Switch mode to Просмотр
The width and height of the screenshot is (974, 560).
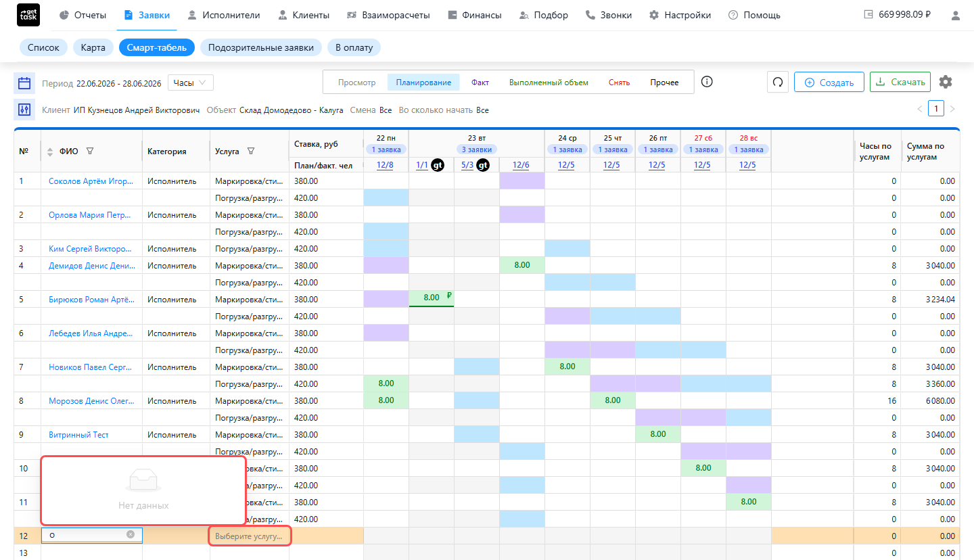(356, 83)
